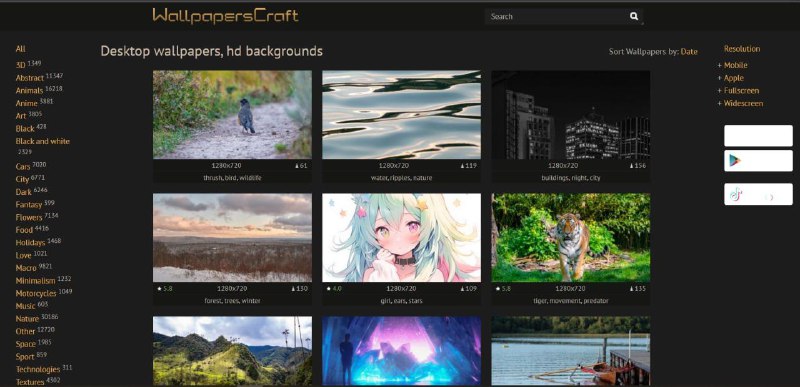The height and width of the screenshot is (387, 800).
Task: Open the thrush bird wallpaper thumbnail
Action: tap(232, 115)
